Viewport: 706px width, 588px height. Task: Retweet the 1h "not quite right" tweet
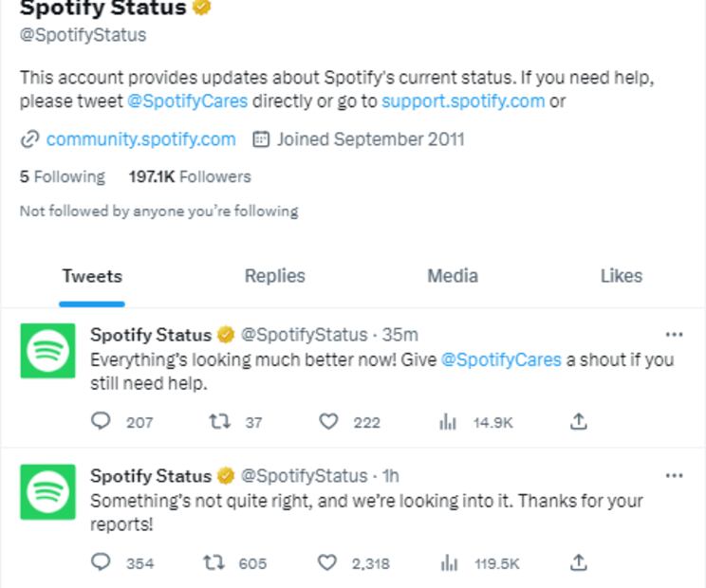pos(214,562)
